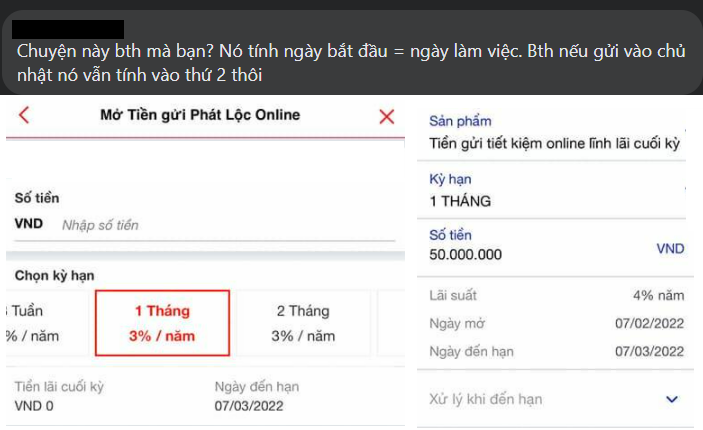The width and height of the screenshot is (703, 430).
Task: Open the Kỳ hạn 1 THÁNG selector
Action: (x=555, y=191)
